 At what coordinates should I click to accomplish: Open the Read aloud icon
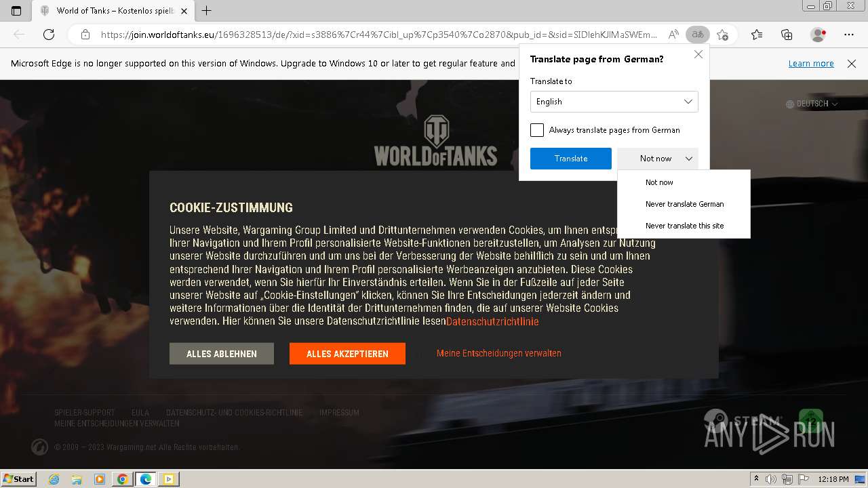pos(673,35)
